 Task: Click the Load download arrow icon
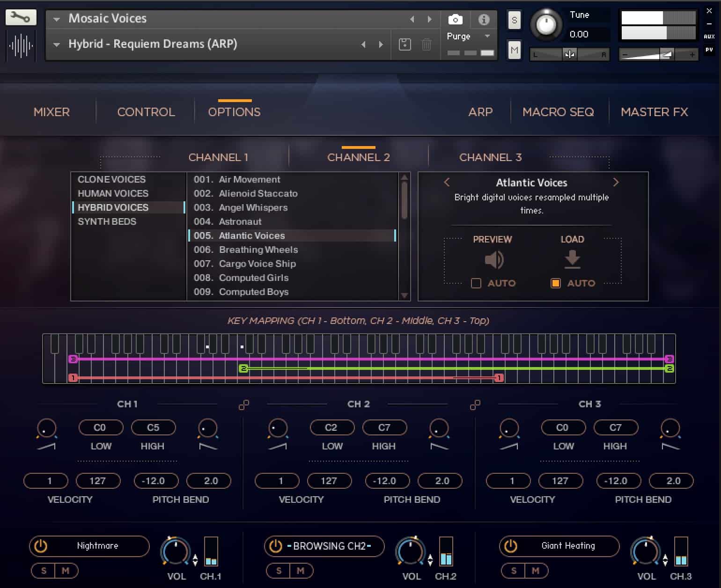[572, 259]
